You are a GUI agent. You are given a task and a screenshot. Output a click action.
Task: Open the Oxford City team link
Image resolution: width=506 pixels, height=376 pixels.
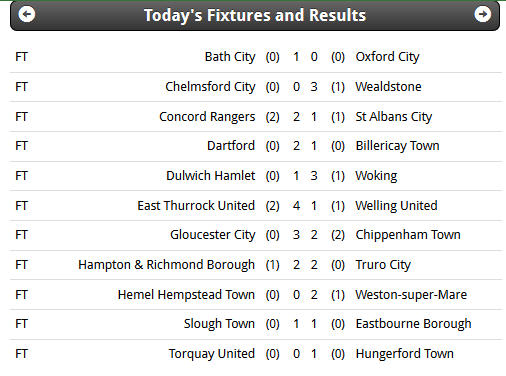[387, 57]
